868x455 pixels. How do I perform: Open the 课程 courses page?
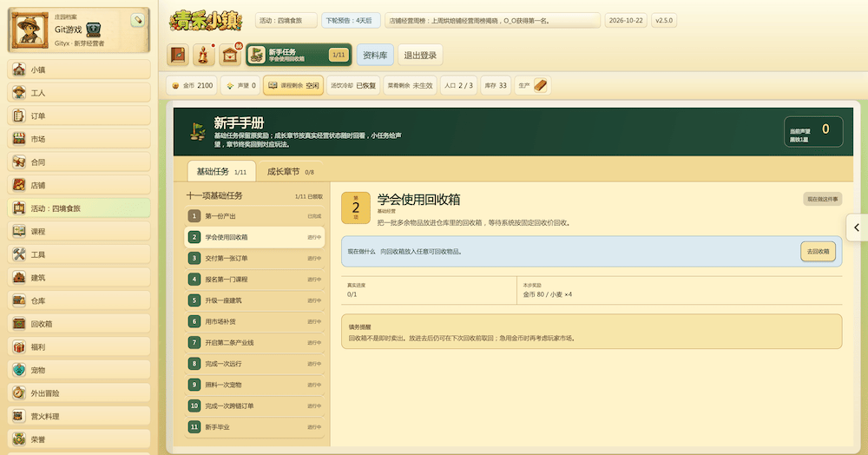click(x=79, y=231)
